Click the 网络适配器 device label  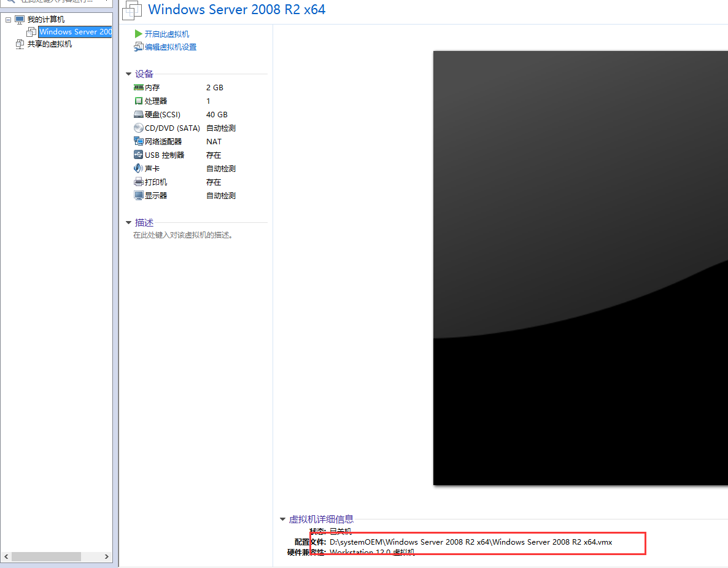[163, 141]
